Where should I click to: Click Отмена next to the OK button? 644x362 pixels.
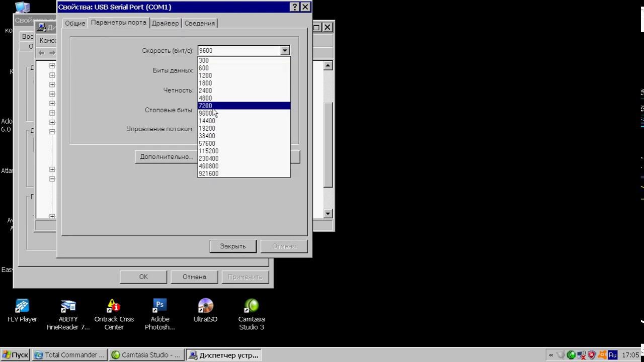(194, 277)
